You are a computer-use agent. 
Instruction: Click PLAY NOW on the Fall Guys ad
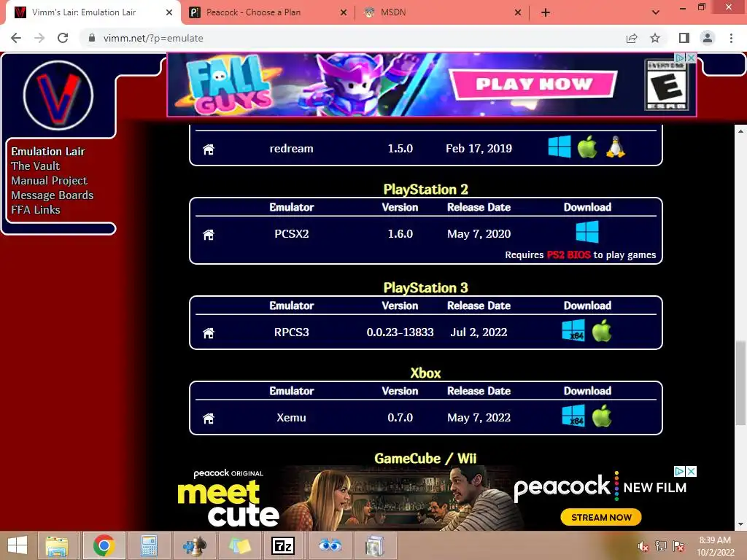coord(533,85)
